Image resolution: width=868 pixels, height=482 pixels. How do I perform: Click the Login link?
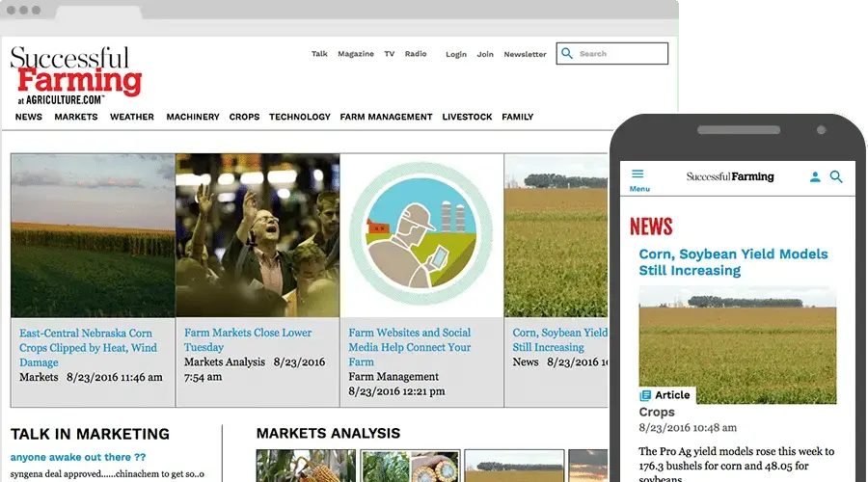(456, 55)
